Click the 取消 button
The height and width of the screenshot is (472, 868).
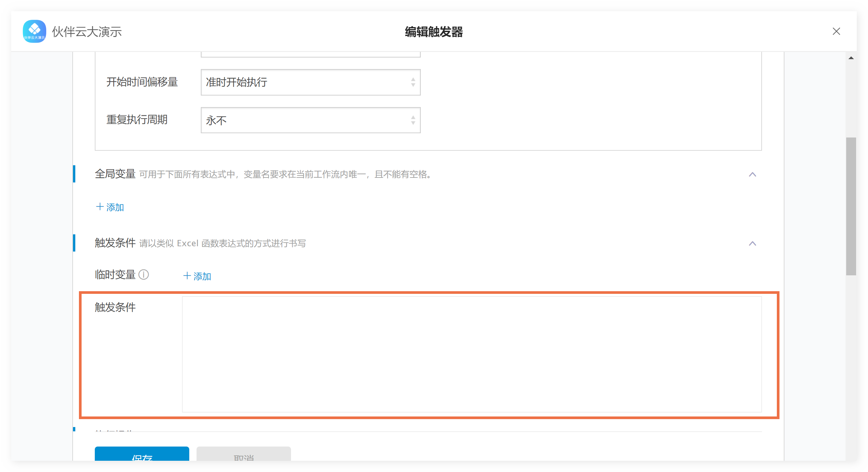(243, 454)
